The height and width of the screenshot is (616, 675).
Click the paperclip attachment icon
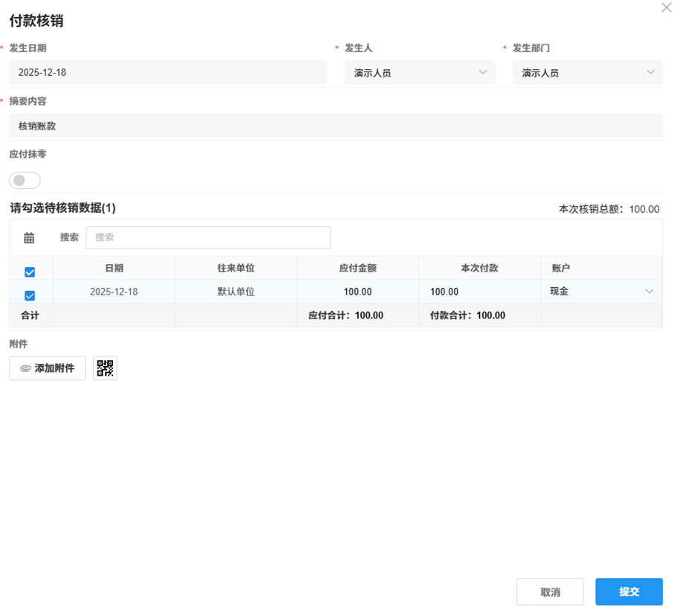[23, 368]
